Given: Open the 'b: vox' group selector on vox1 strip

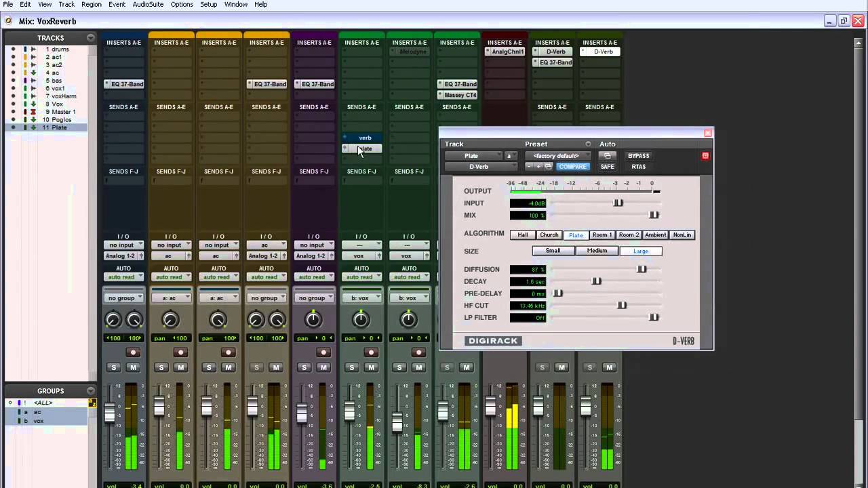Looking at the screenshot, I should (x=361, y=298).
